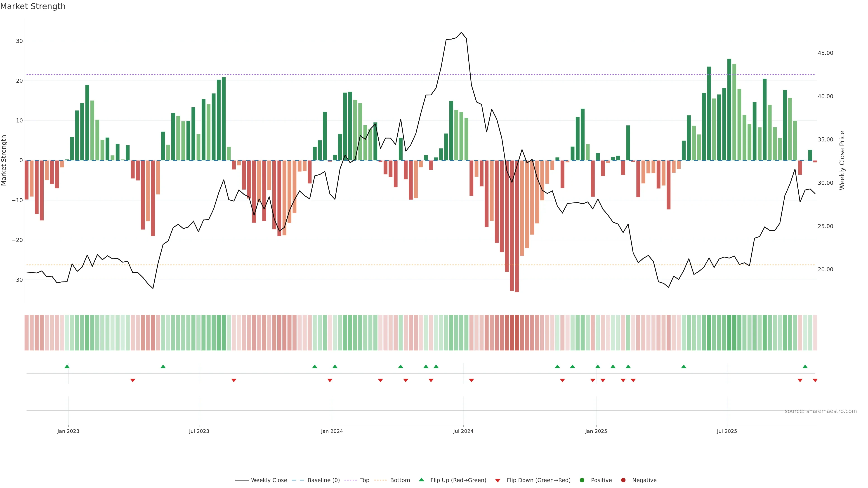
Task: Click the Weekly Close Price axis title
Action: pyautogui.click(x=842, y=160)
